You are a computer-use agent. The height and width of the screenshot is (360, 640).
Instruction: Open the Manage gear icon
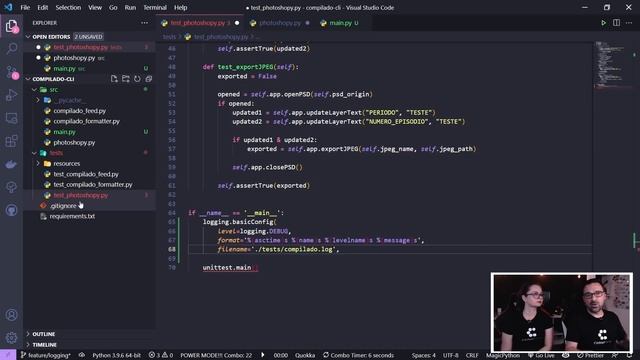(x=11, y=337)
